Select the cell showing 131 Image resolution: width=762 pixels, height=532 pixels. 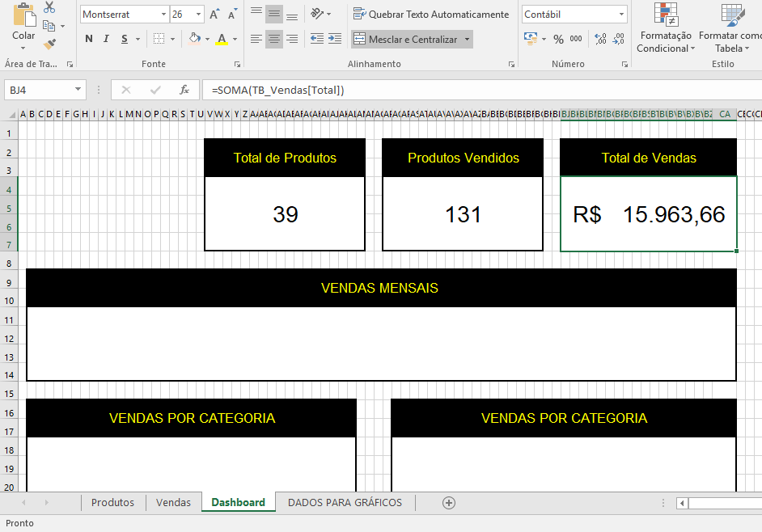click(463, 213)
